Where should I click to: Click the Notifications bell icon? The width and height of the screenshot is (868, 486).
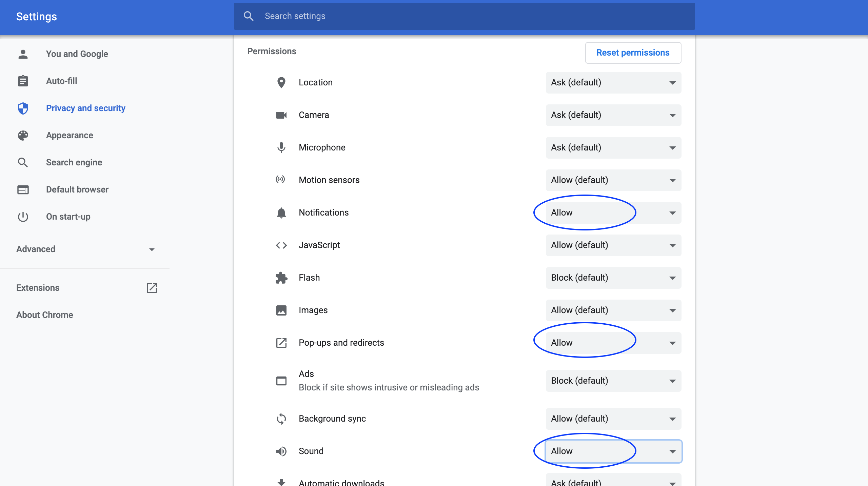[x=281, y=213]
